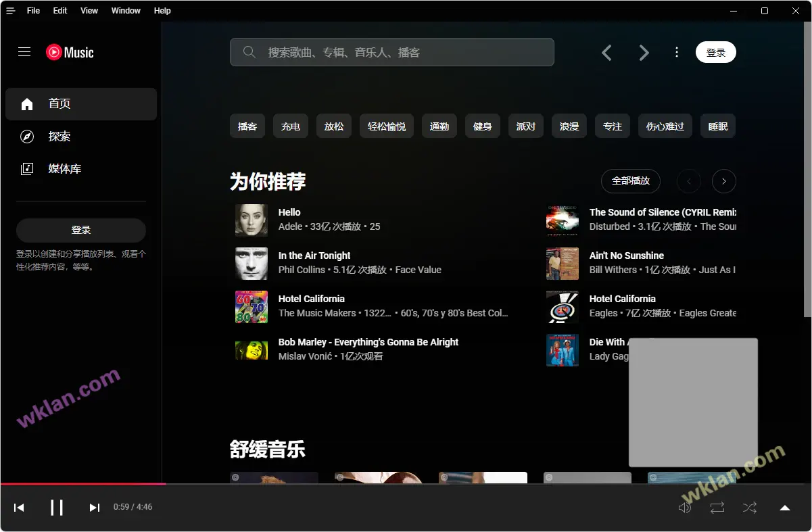Open the View menu
Screen dimensions: 812x532
89,11
